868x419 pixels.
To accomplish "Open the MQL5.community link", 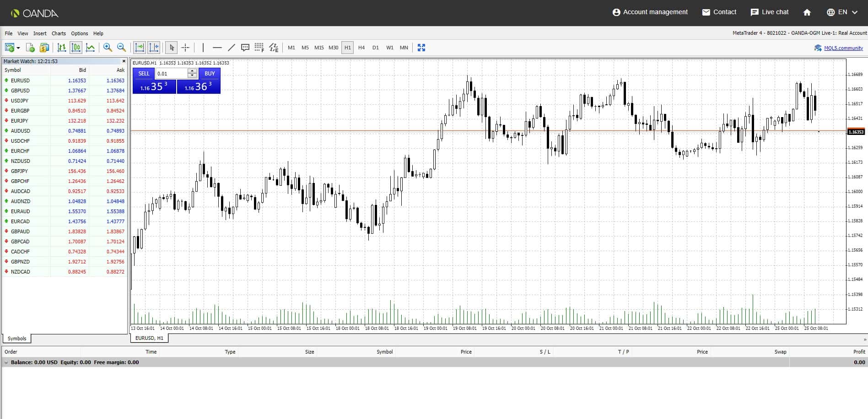I will [843, 48].
